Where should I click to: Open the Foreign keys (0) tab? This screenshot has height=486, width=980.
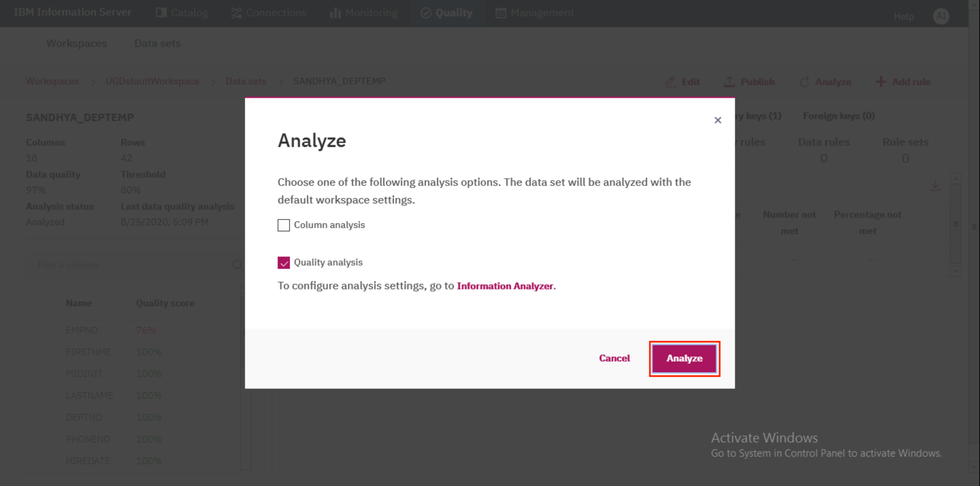(838, 116)
